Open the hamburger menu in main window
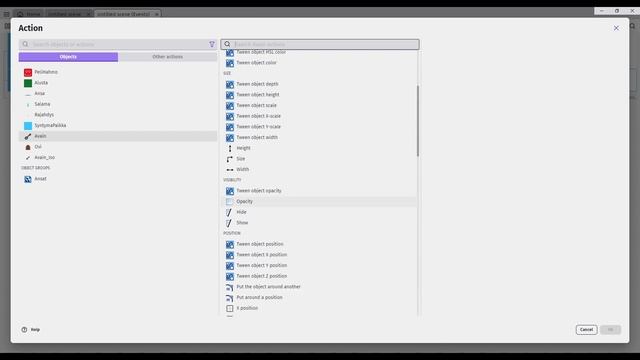Viewport: 640px width, 360px height. [x=7, y=14]
